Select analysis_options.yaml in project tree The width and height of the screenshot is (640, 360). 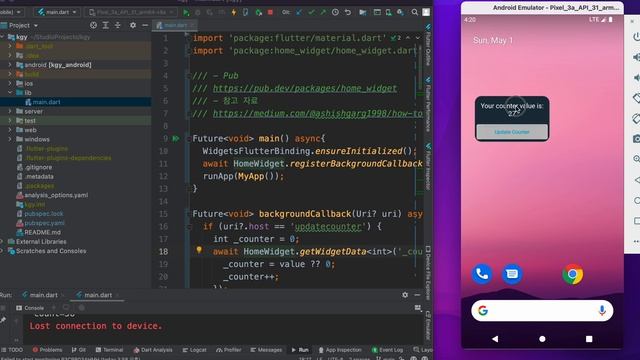tap(56, 195)
